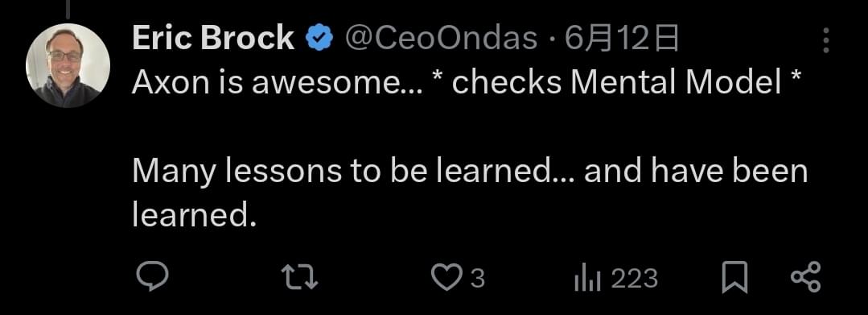Click the blue verified badge
Screen dimensions: 868x315
pyautogui.click(x=319, y=39)
